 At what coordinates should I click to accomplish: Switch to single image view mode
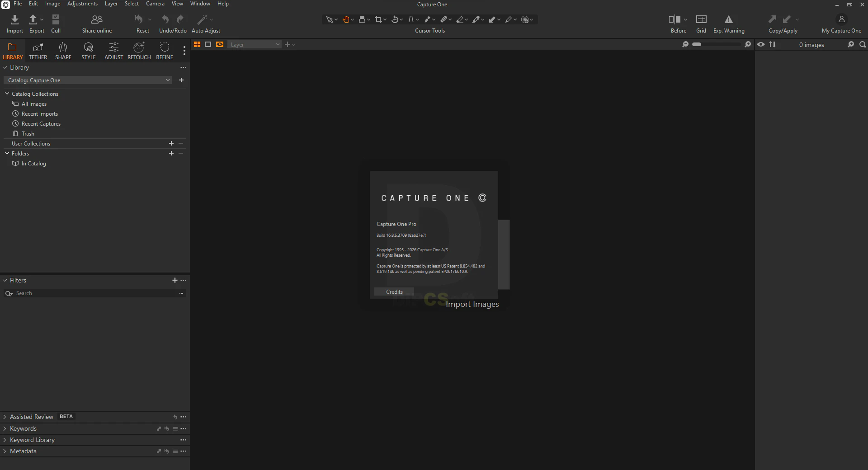[208, 44]
